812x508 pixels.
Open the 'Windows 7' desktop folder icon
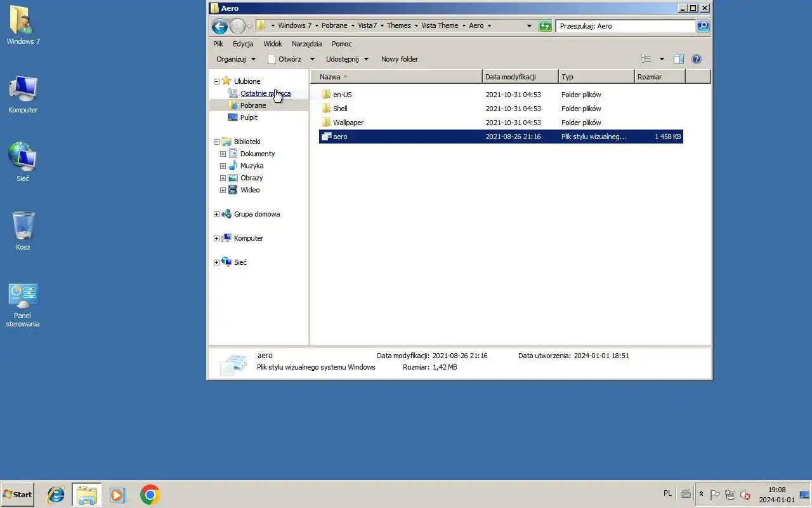pyautogui.click(x=23, y=25)
